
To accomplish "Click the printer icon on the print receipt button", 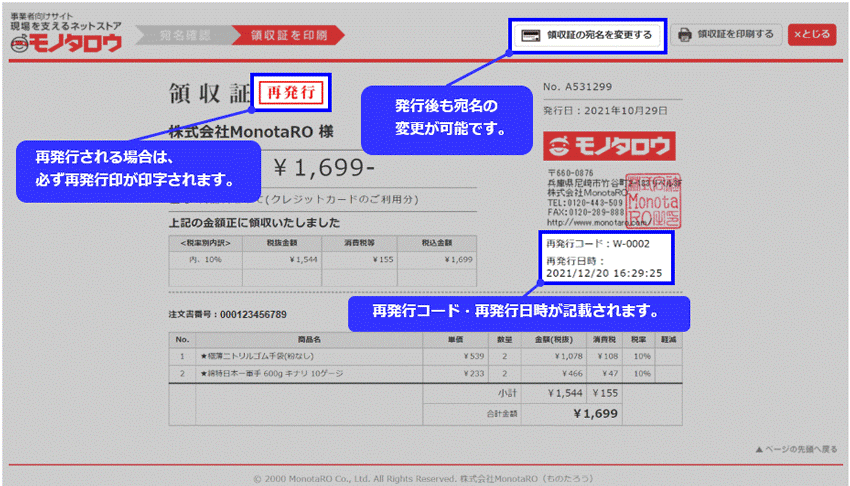I will pos(685,35).
